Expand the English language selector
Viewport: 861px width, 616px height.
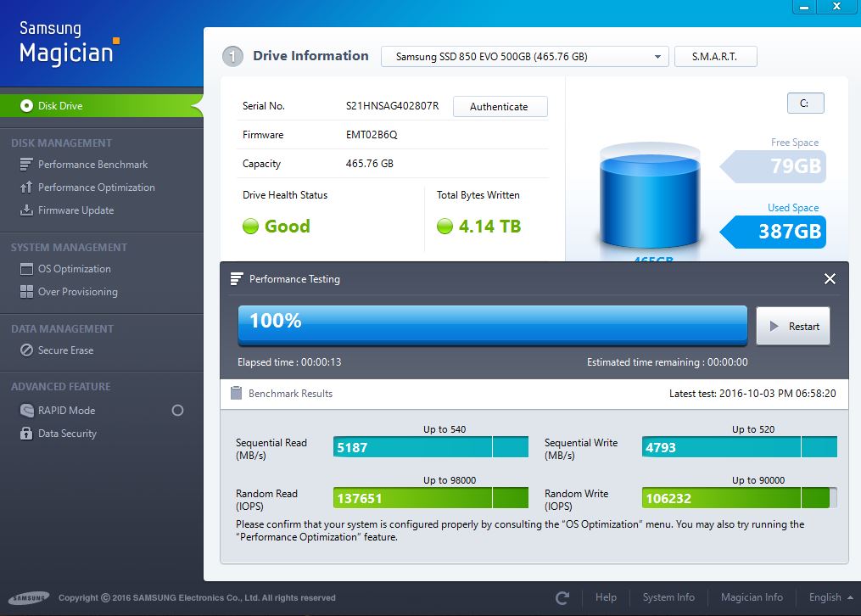pyautogui.click(x=830, y=597)
